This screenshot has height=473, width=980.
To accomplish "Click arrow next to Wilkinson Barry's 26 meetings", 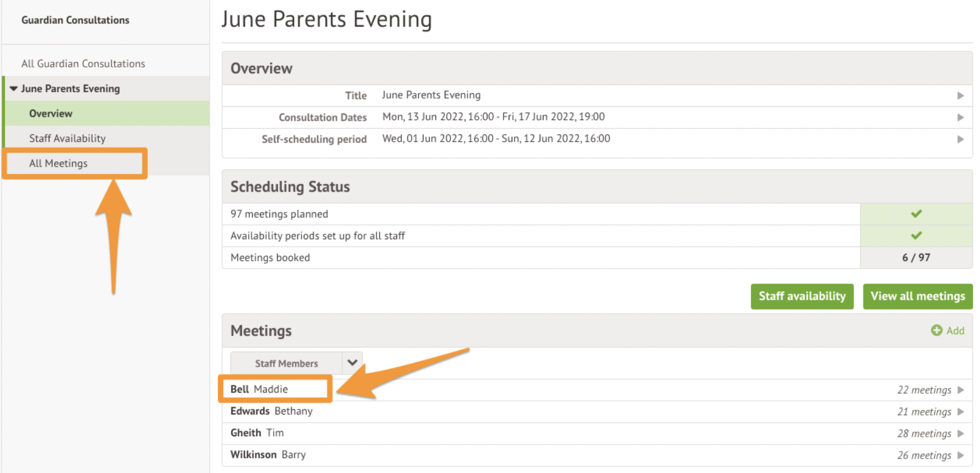I will pyautogui.click(x=960, y=455).
